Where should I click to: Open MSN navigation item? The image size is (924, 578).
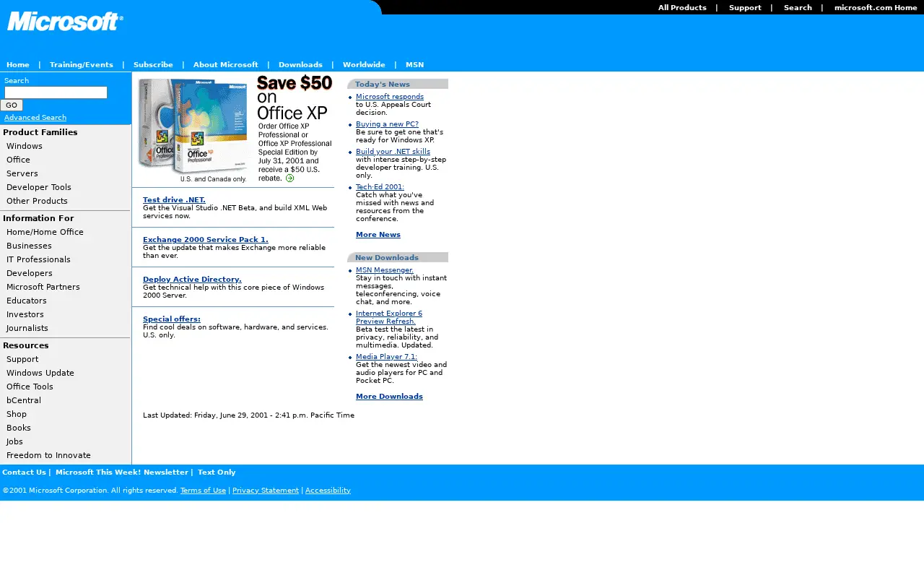[414, 65]
